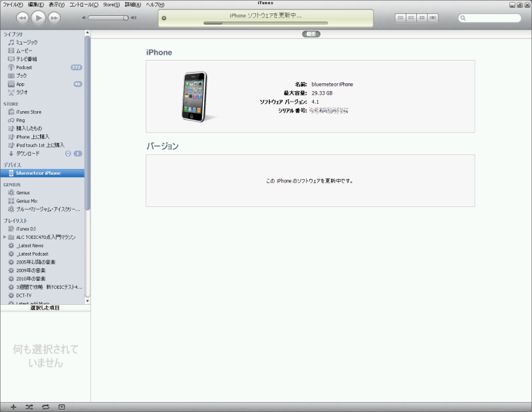Open the Store(S) menu

111,5
